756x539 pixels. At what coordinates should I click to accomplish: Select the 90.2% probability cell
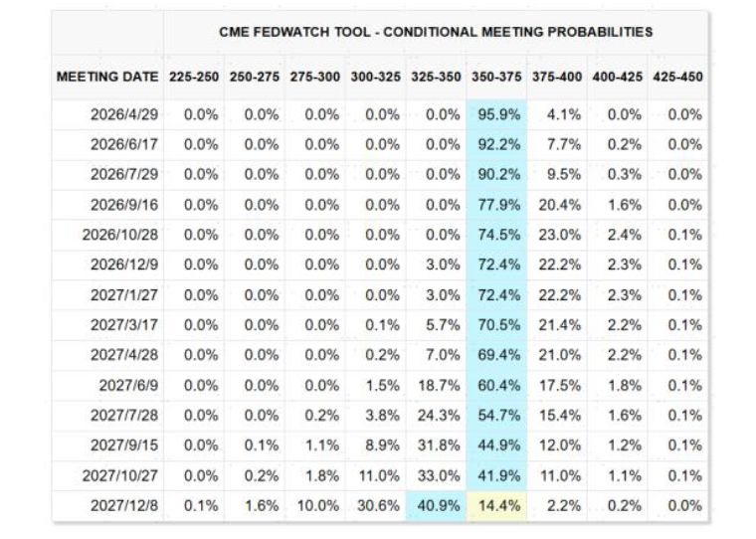(498, 174)
